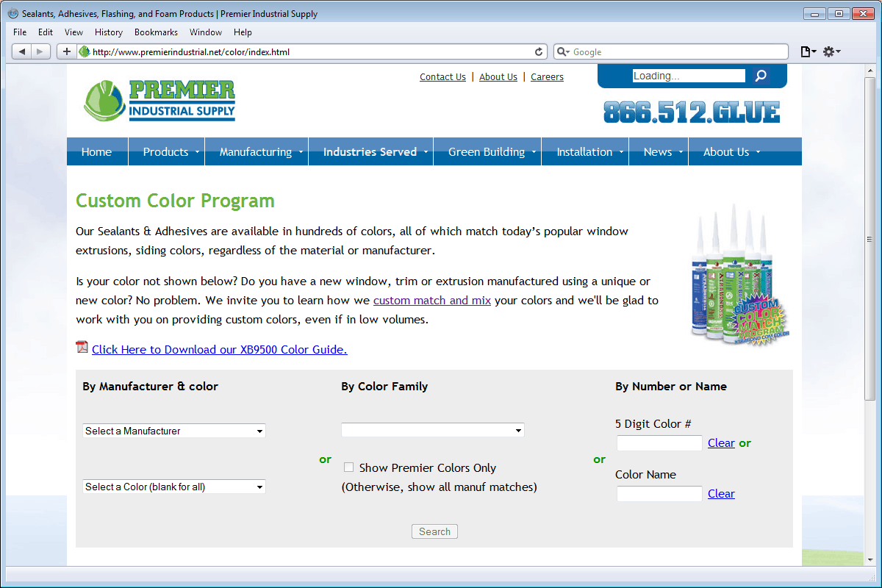Image resolution: width=882 pixels, height=588 pixels.
Task: Expand the News navigation menu
Action: pyautogui.click(x=659, y=151)
